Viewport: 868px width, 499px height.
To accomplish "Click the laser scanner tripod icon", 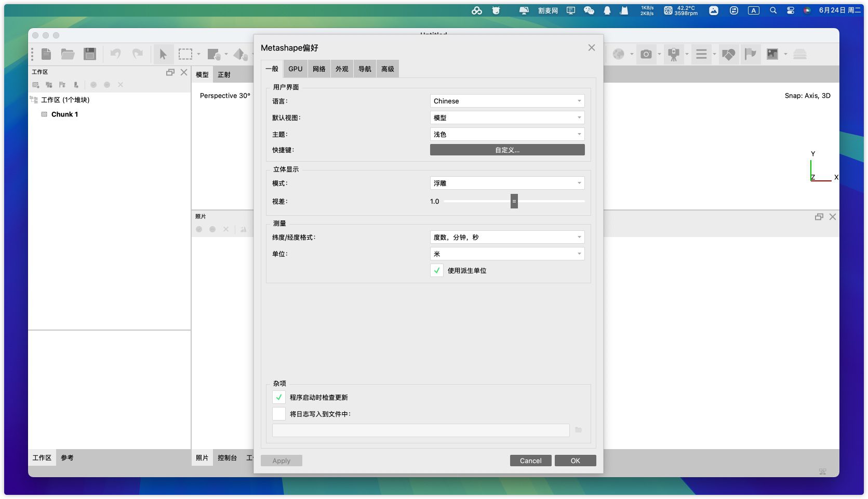I will (674, 54).
